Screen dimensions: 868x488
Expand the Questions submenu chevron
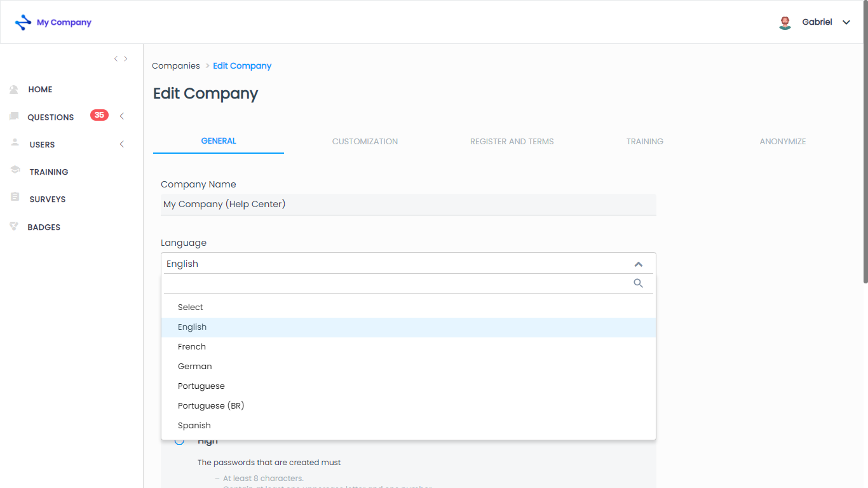point(122,116)
